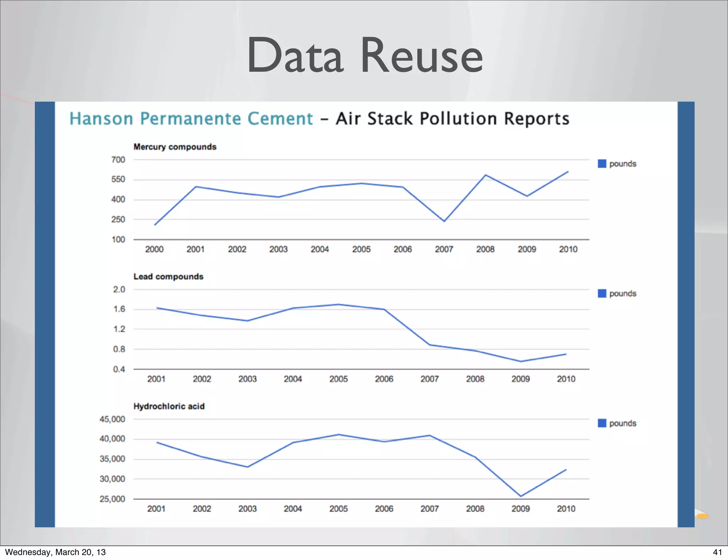
Task: Click the Hydrochloric acid blue legend swatch
Action: click(602, 423)
